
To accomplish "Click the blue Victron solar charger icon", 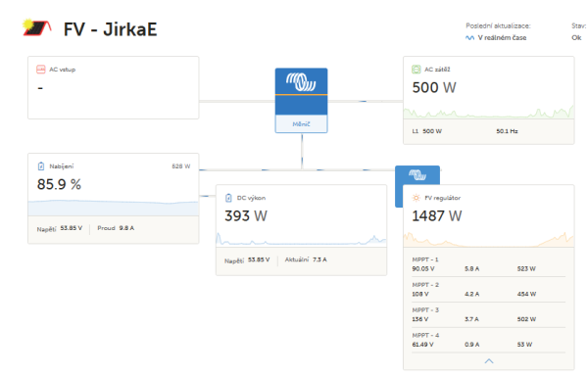I will [417, 175].
